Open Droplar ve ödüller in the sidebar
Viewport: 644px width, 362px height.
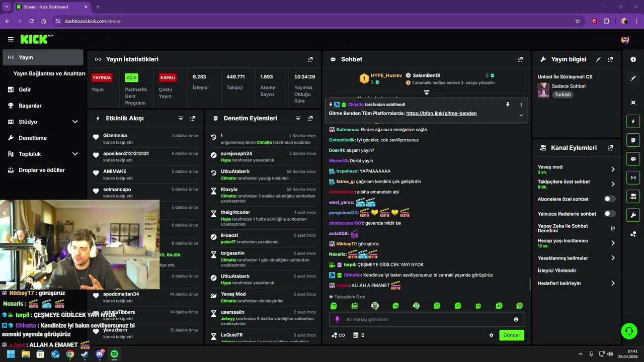(43, 170)
